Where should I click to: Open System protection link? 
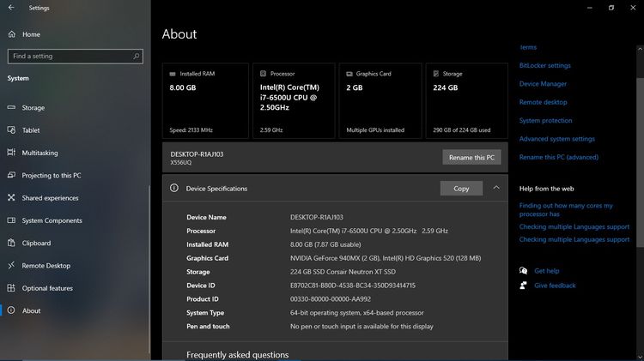[x=545, y=121]
